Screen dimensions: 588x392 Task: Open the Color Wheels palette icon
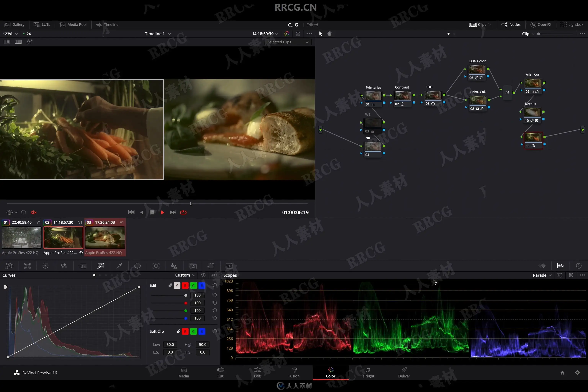(x=46, y=266)
